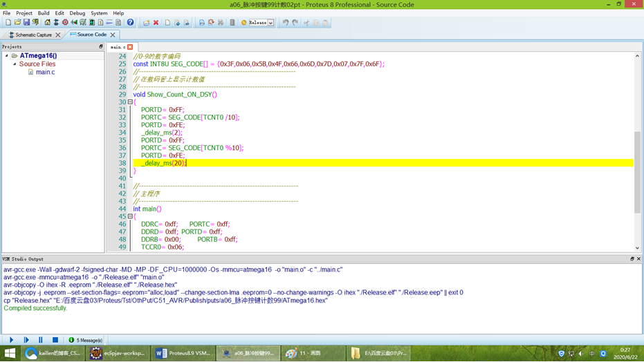The width and height of the screenshot is (644, 362).
Task: Step the simulation forward
Action: 26,340
